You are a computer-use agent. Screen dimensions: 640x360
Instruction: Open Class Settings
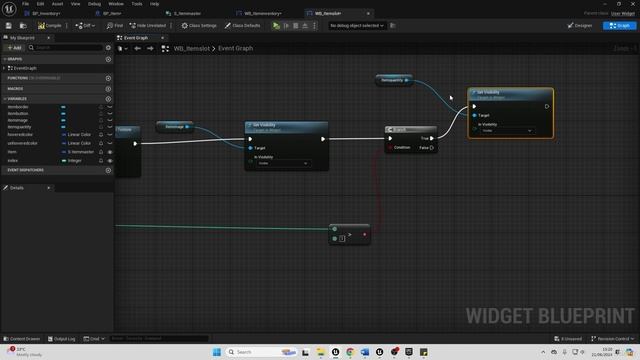point(199,26)
